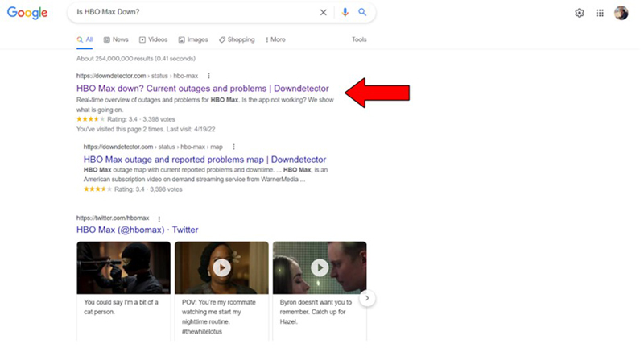Image resolution: width=644 pixels, height=348 pixels.
Task: Click the 'Byron doesn't want you to remember' text
Action: click(316, 312)
